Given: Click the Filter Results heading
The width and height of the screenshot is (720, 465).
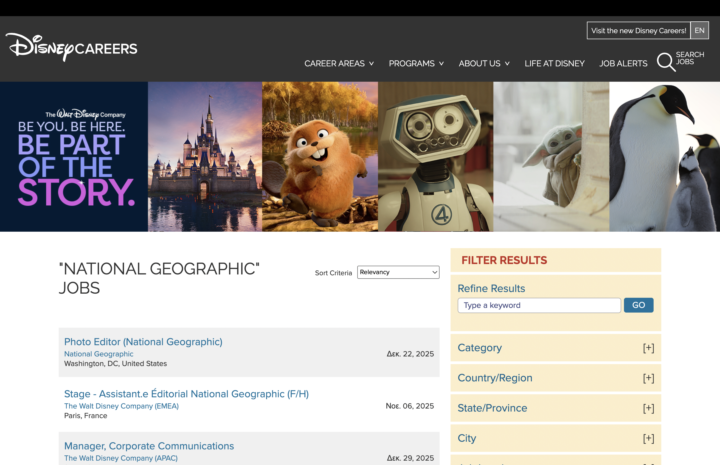Looking at the screenshot, I should pos(504,260).
